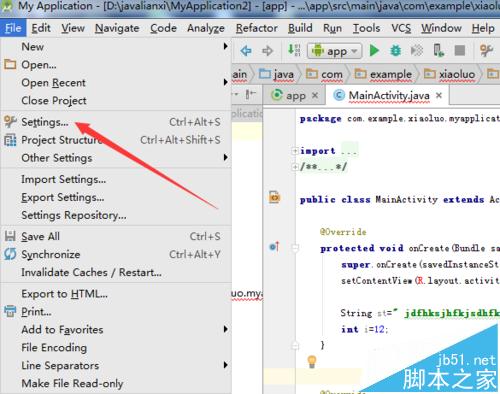Viewport: 500px width, 394px height.
Task: Click the collapse panel icon left of tabs
Action: pyautogui.click(x=251, y=95)
